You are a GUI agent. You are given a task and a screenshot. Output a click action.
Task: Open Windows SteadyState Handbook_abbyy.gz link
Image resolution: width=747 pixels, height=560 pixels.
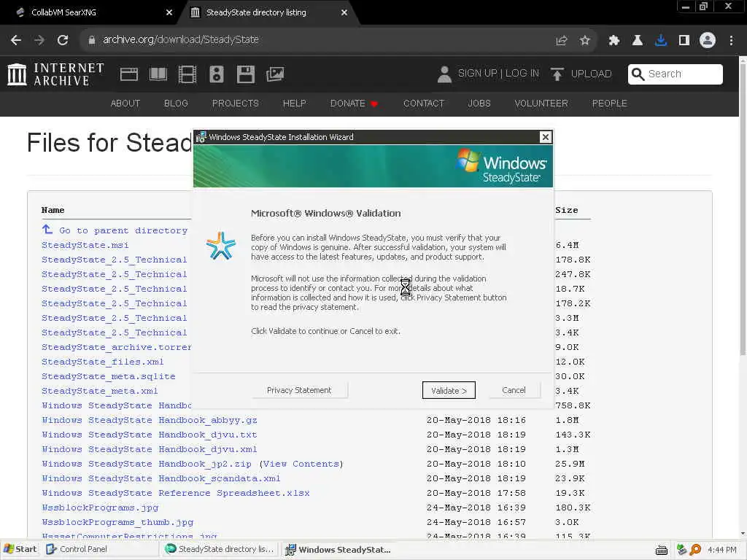[x=149, y=420]
